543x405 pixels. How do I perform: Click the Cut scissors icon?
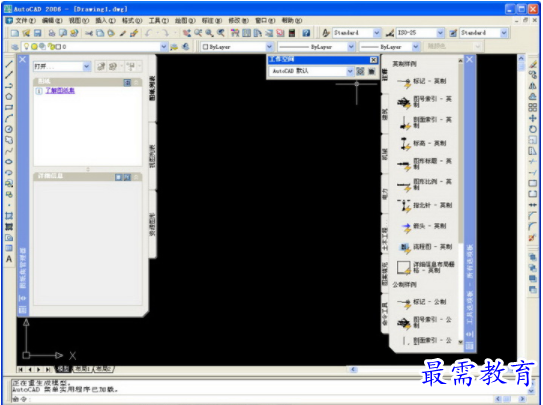click(x=89, y=33)
